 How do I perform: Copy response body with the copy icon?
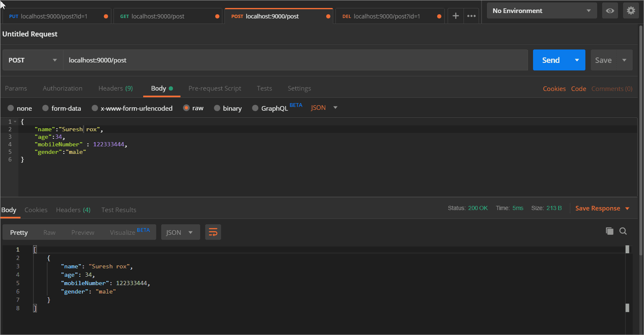coord(609,231)
